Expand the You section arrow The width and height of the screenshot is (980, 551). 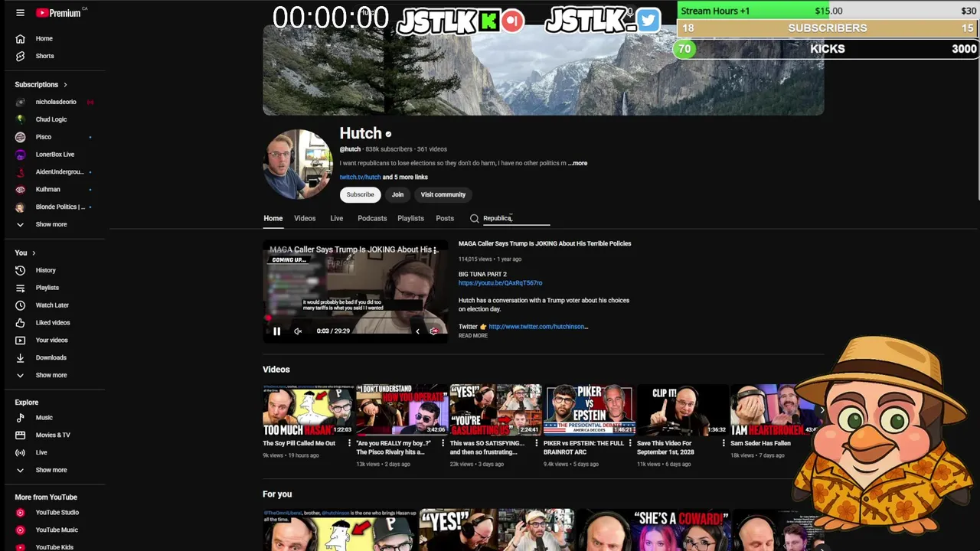(34, 253)
